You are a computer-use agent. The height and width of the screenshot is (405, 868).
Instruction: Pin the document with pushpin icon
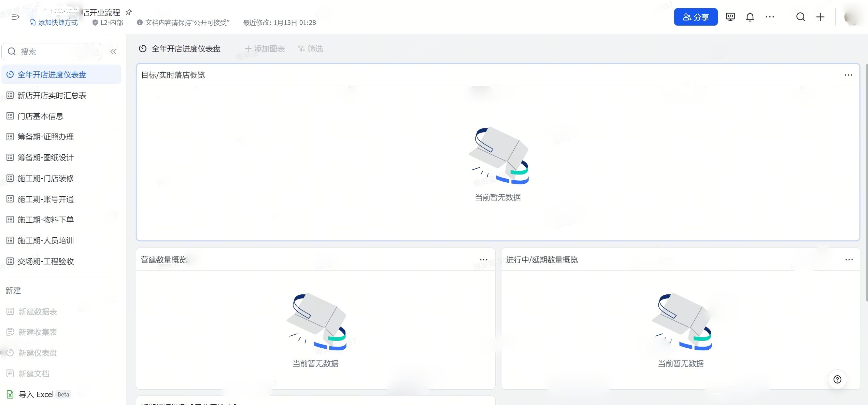pos(128,12)
